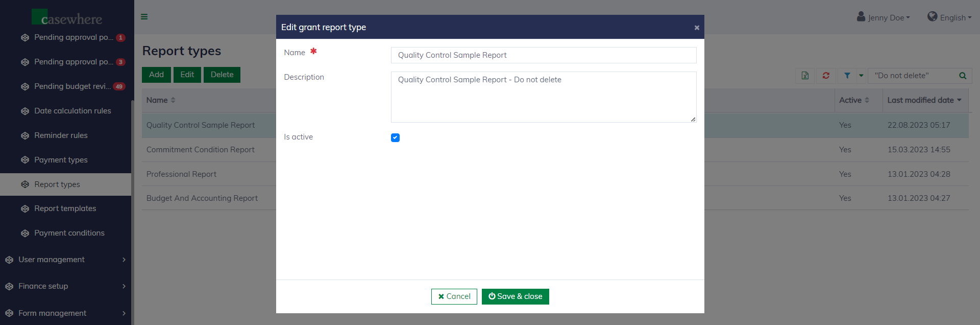The height and width of the screenshot is (325, 980).
Task: Open Report templates in sidebar
Action: point(65,208)
